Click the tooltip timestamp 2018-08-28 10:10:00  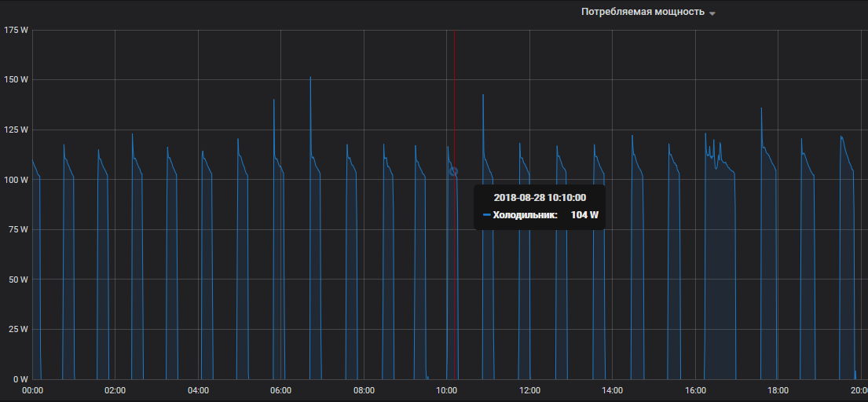click(x=540, y=197)
